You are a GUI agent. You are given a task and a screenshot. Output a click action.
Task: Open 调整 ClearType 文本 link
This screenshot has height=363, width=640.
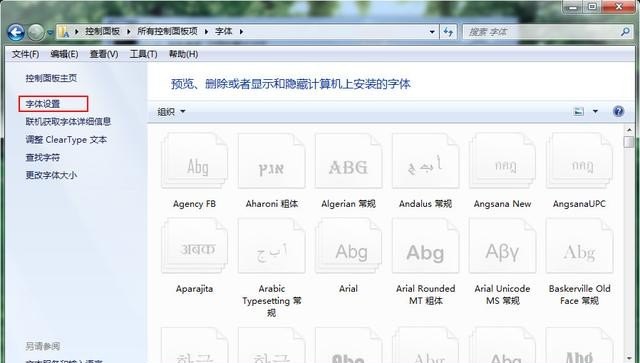(66, 140)
